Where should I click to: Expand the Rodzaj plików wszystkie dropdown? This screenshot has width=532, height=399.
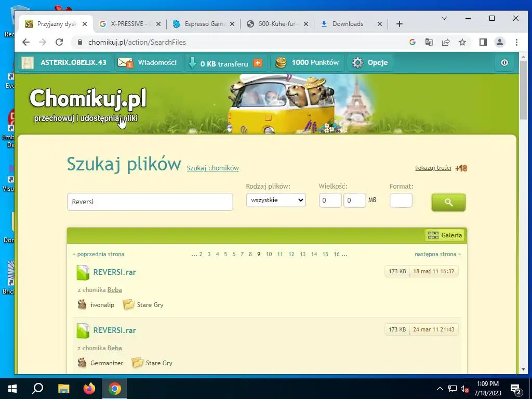click(x=276, y=200)
